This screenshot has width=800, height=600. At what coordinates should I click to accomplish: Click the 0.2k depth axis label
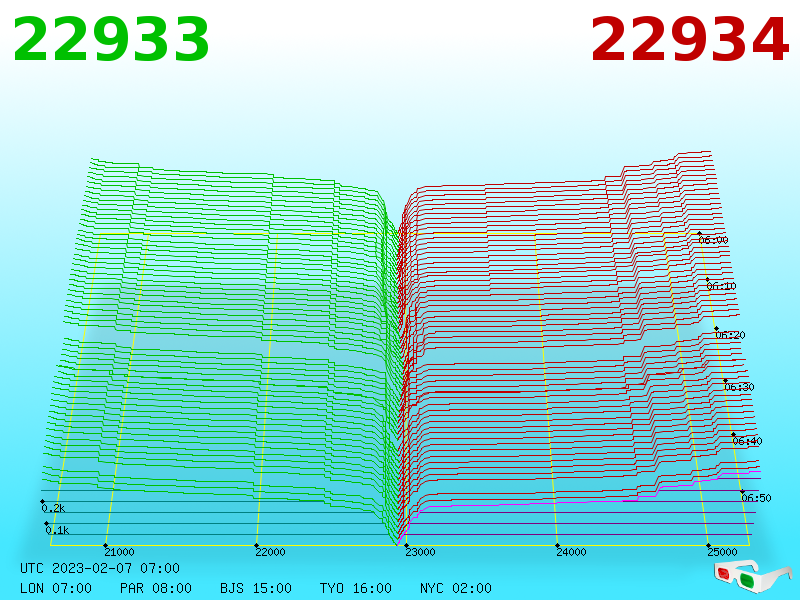[x=53, y=508]
